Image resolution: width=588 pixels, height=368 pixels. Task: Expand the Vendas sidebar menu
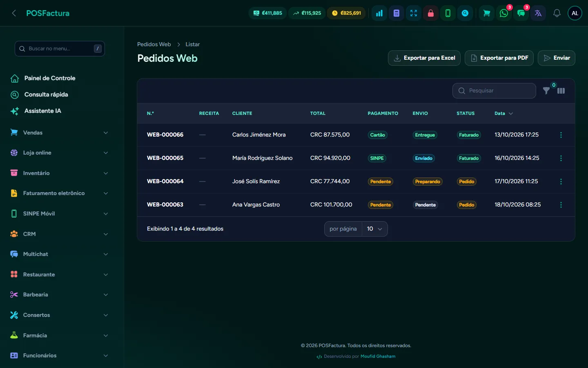(60, 132)
